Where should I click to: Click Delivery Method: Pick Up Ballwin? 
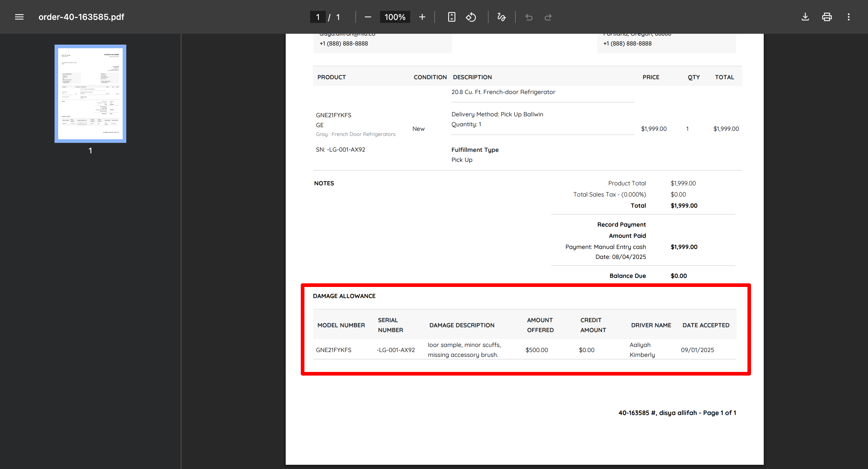click(x=497, y=114)
